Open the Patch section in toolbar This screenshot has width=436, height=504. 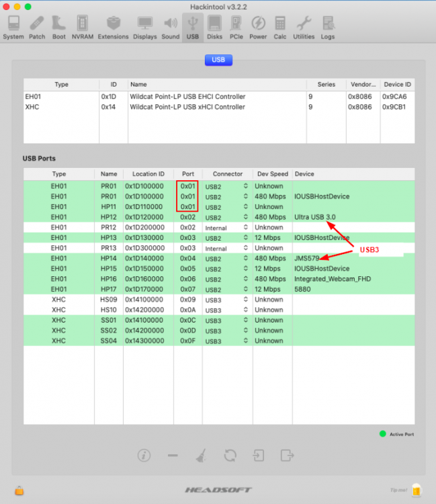(x=37, y=28)
